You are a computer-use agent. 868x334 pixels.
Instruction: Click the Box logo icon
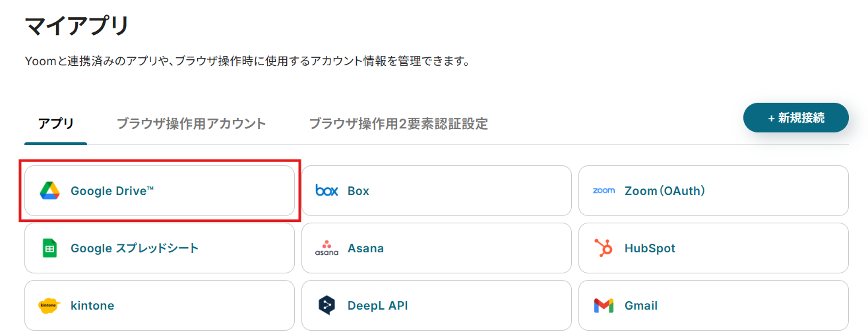[326, 191]
